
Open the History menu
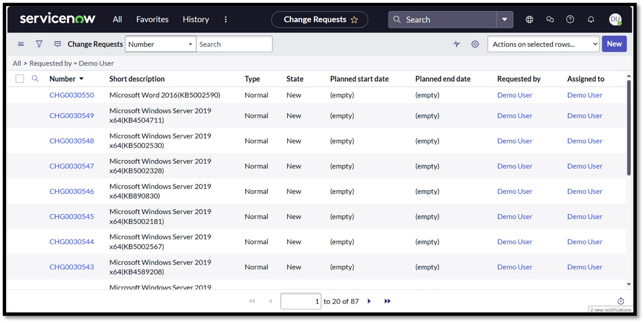tap(196, 19)
